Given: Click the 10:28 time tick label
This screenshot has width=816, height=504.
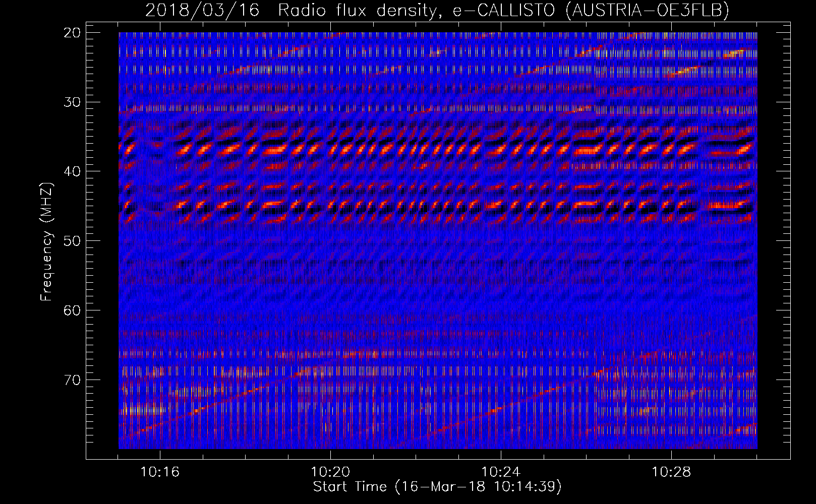Looking at the screenshot, I should 671,472.
